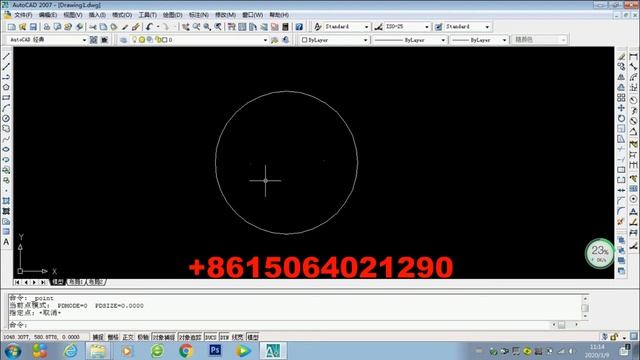
Task: Select the Mirror modify tool
Action: click(621, 77)
